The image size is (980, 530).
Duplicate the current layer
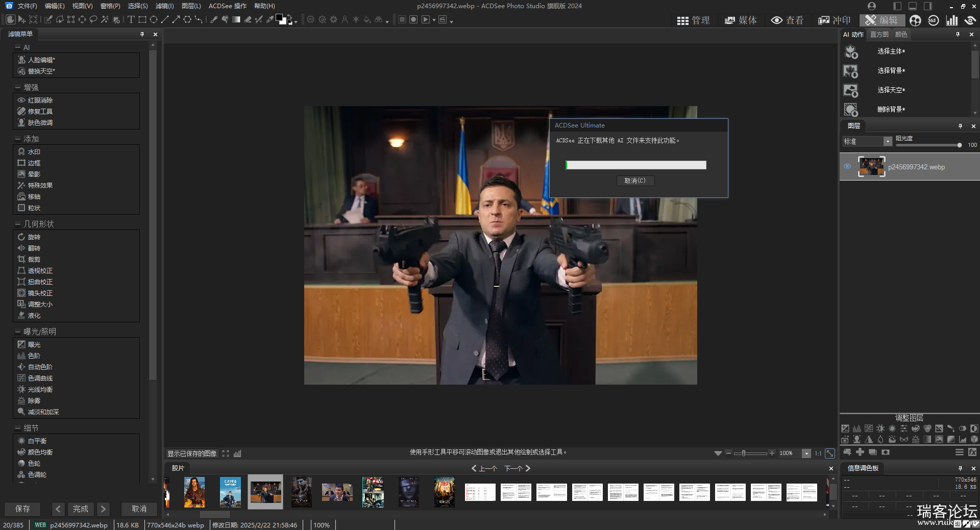tap(873, 452)
